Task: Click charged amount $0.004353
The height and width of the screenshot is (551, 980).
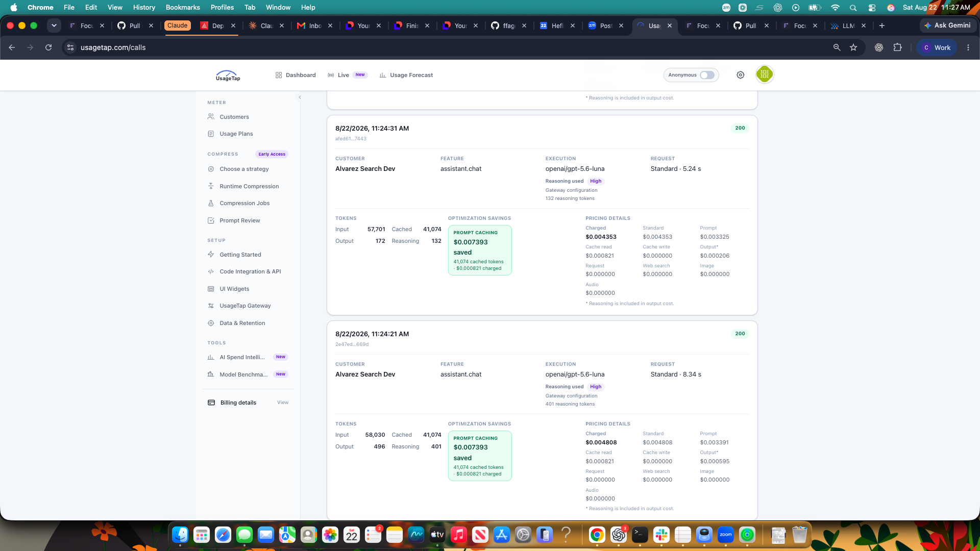Action: 601,237
